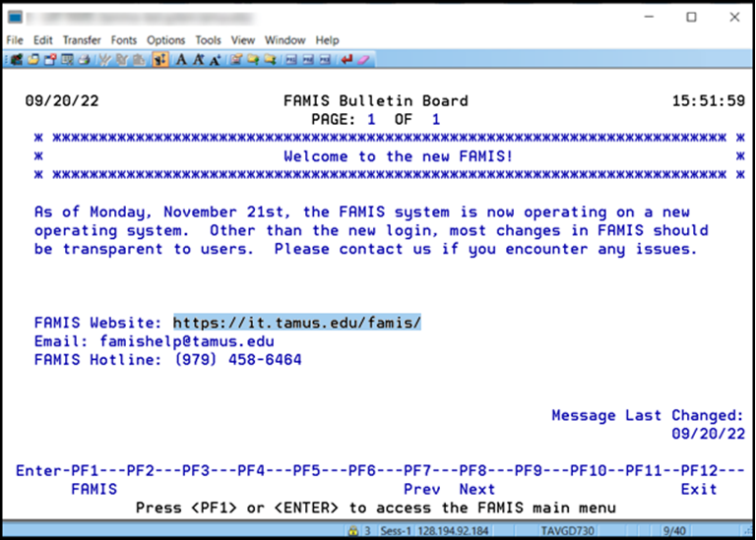Close the terminal window
Image resolution: width=756 pixels, height=540 pixels.
tap(734, 17)
